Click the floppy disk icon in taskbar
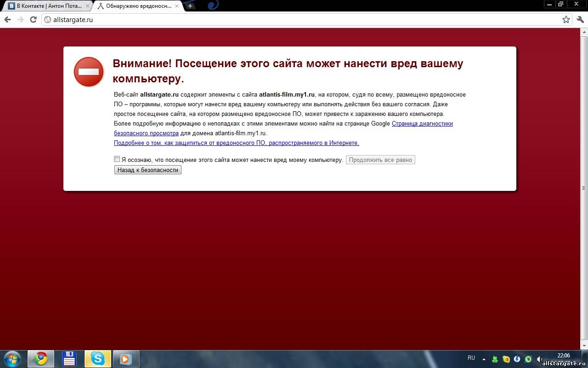 69,358
